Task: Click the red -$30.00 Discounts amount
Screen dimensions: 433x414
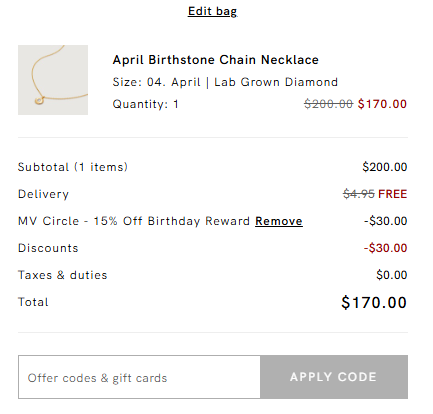Action: pos(385,248)
